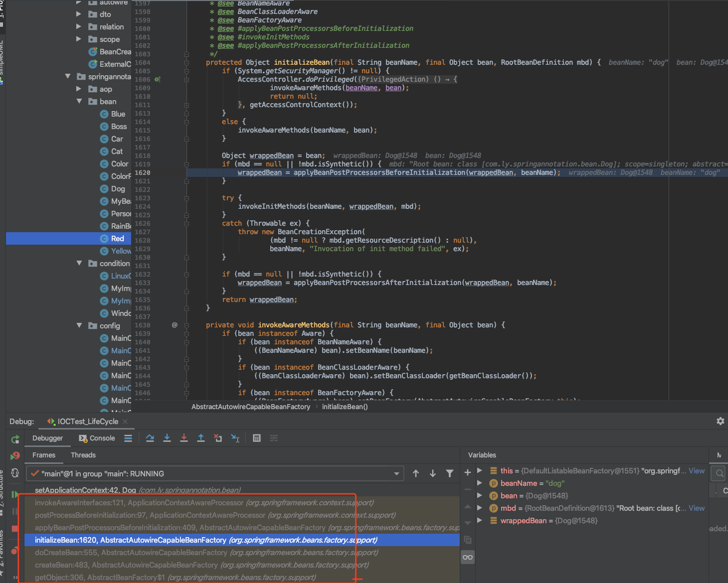Click the duplicate watch copy icon
This screenshot has height=583, width=728.
coord(468,540)
